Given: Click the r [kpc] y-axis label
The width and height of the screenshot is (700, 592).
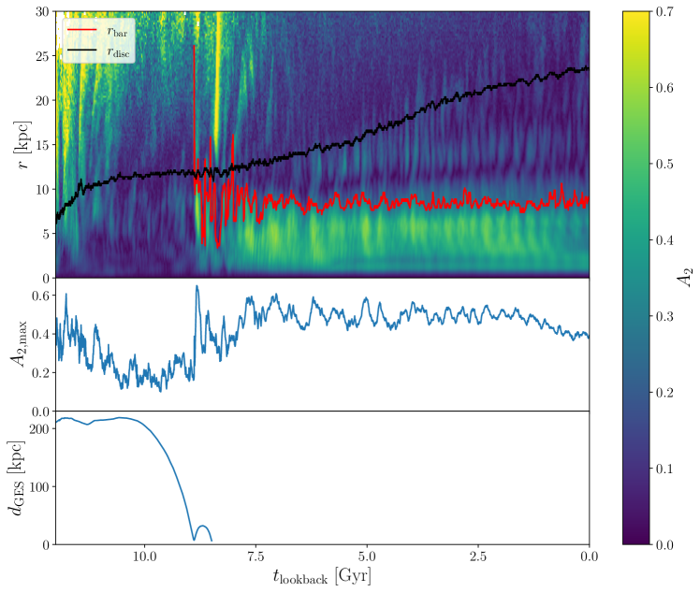Looking at the screenshot, I should pyautogui.click(x=22, y=145).
